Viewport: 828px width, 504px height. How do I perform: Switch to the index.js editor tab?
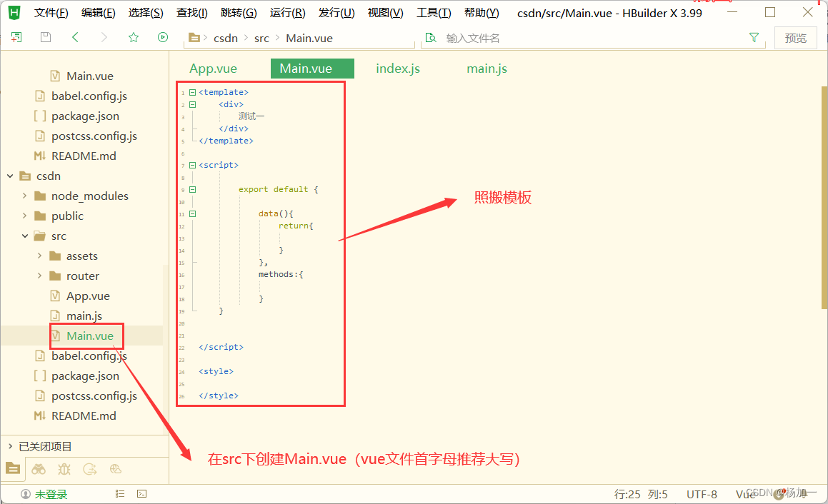(398, 69)
